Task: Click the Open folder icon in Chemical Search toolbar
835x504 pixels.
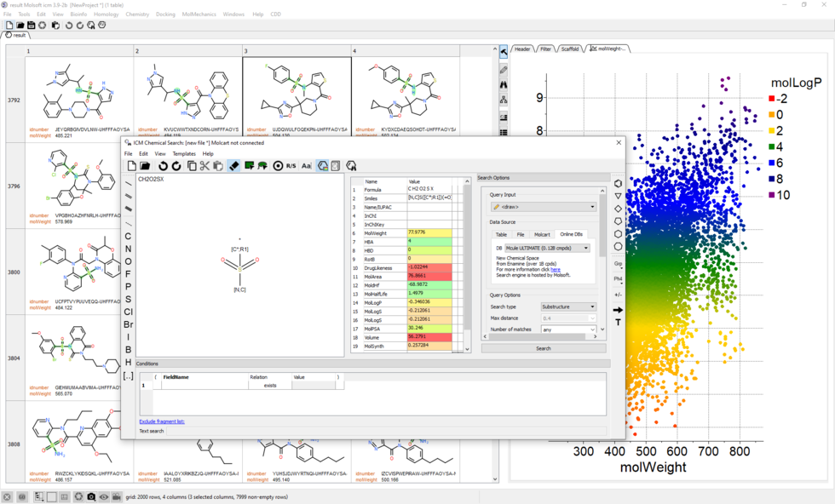Action: point(144,166)
